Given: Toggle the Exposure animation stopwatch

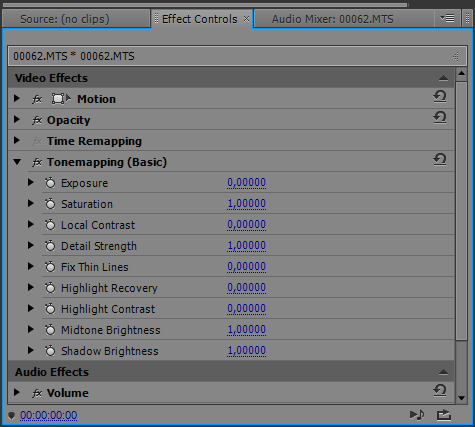Looking at the screenshot, I should [x=50, y=183].
